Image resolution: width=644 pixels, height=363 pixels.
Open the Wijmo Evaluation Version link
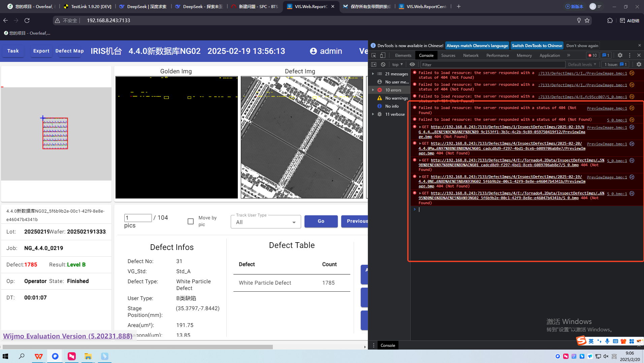[x=68, y=336]
